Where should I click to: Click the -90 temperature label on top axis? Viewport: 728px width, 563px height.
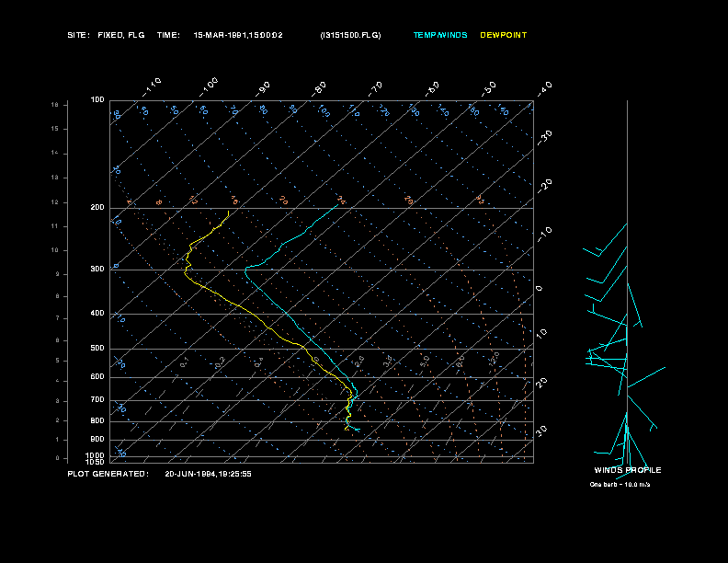(263, 88)
